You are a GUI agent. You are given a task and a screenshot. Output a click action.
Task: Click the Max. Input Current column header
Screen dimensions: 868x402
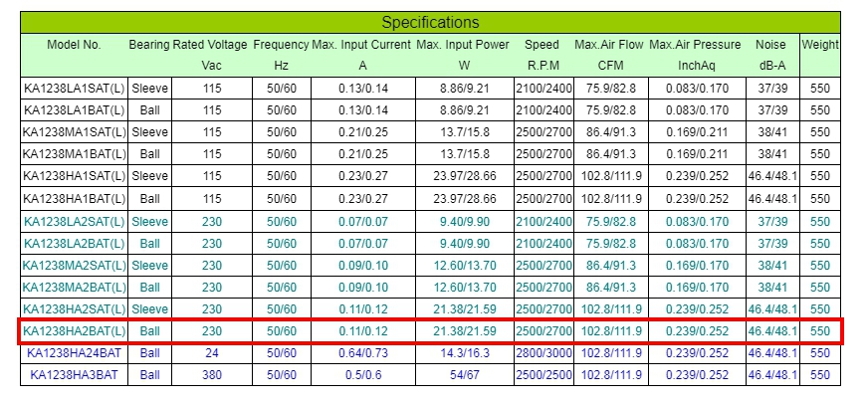[362, 45]
